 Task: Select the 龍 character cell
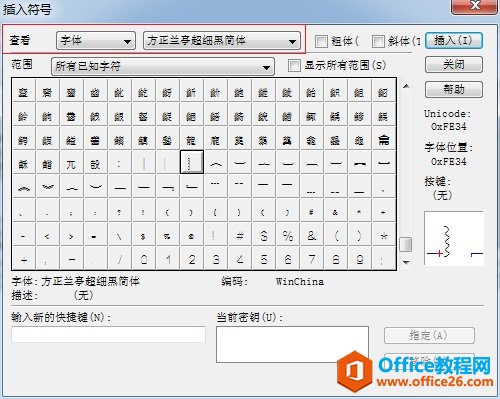[191, 140]
